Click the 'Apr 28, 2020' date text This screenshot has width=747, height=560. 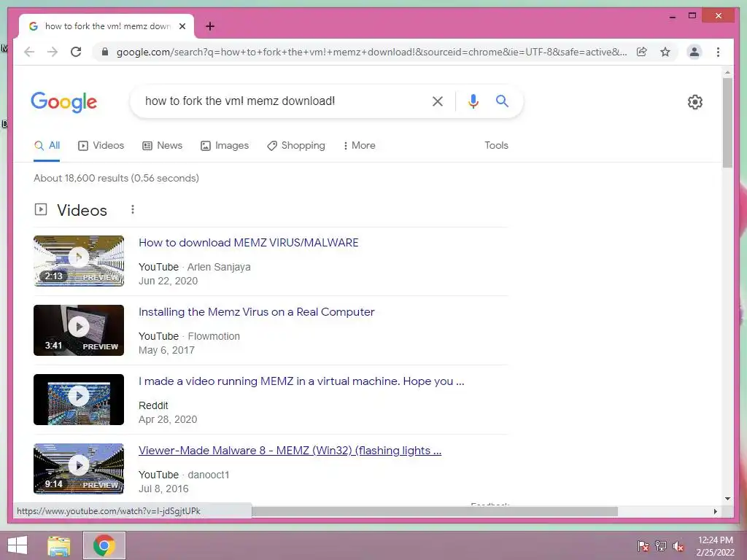168,419
